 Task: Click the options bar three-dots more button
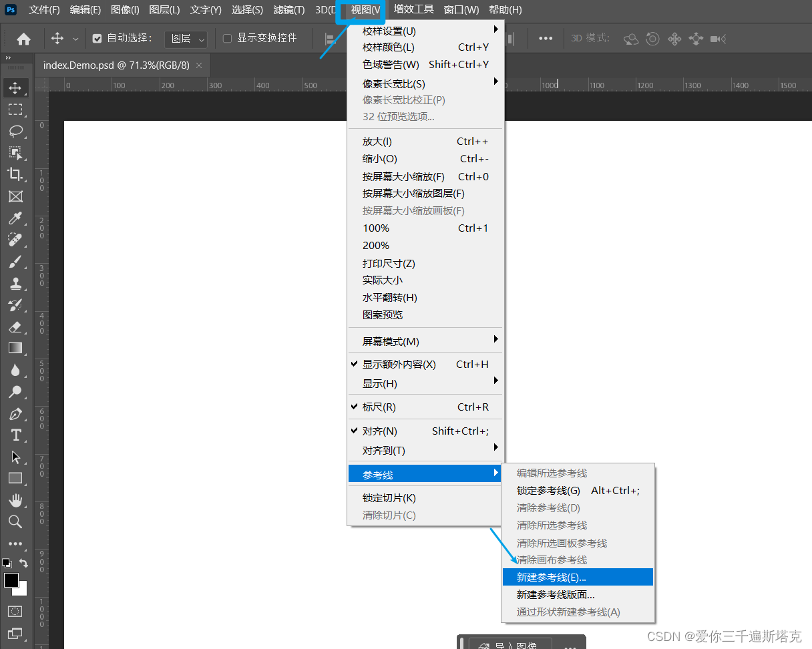[546, 39]
